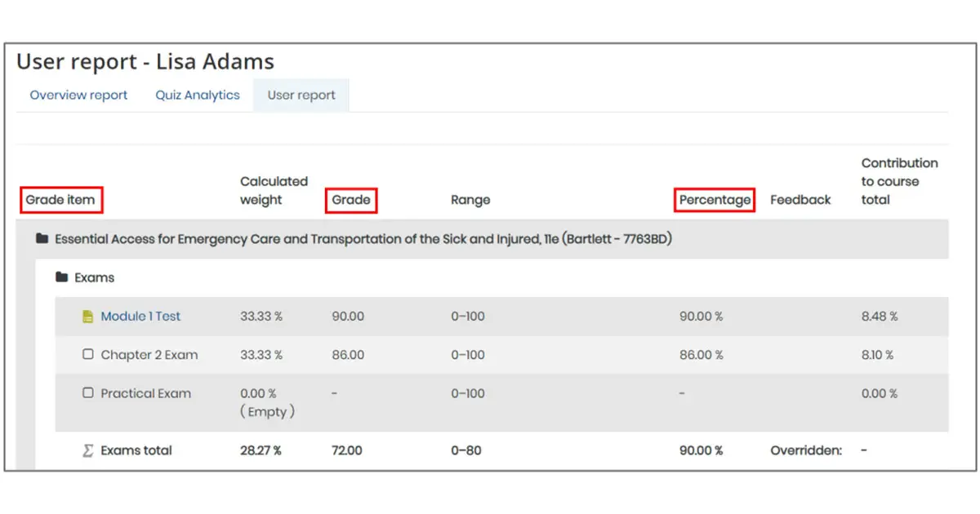Click the Contribution to course total header
This screenshot has height=514, width=980.
point(899,181)
